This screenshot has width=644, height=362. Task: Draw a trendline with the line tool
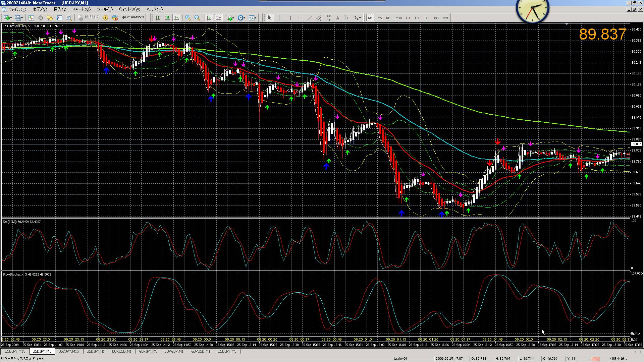pos(309,18)
